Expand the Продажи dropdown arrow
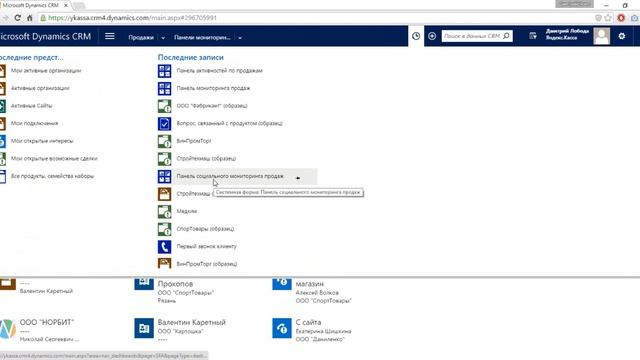Viewport: 640px width, 360px height. point(163,38)
